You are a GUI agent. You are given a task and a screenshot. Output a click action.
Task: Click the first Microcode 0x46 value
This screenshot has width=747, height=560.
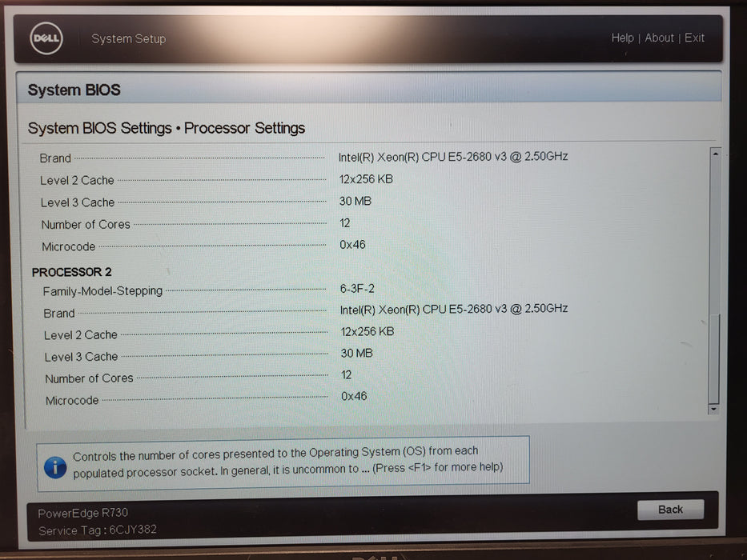(352, 245)
